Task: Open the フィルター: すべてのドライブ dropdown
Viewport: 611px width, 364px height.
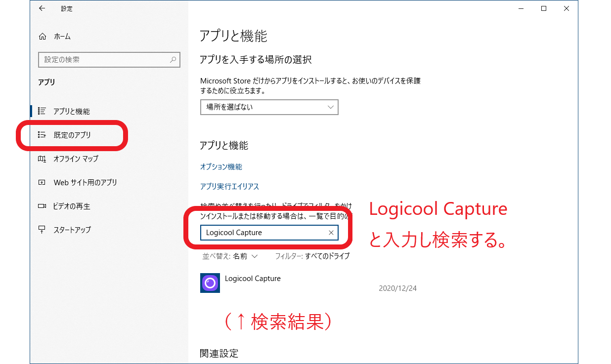Action: point(312,256)
